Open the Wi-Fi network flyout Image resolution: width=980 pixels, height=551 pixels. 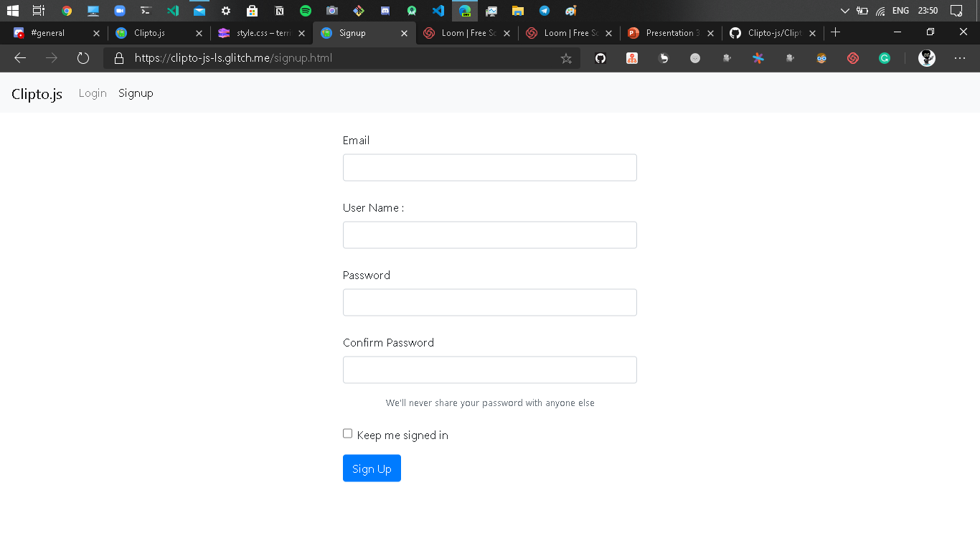[x=880, y=11]
